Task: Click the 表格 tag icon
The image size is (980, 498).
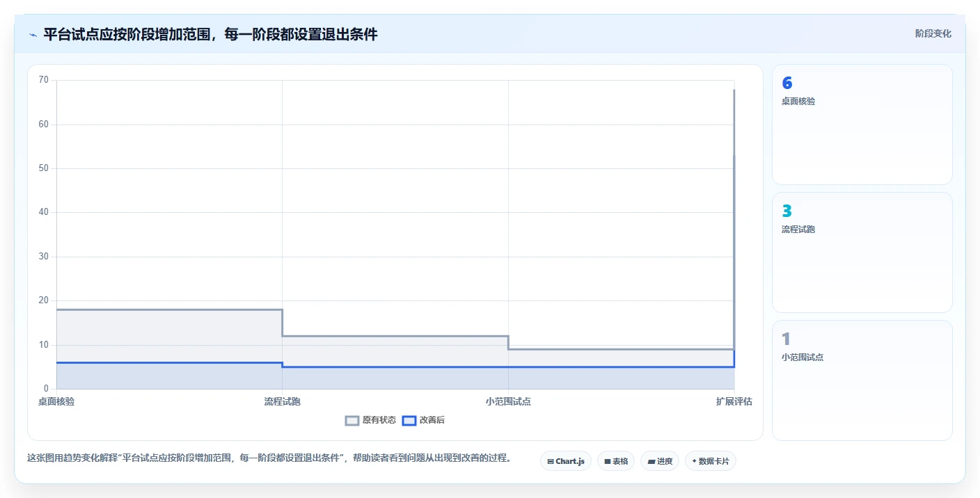Action: tap(607, 461)
